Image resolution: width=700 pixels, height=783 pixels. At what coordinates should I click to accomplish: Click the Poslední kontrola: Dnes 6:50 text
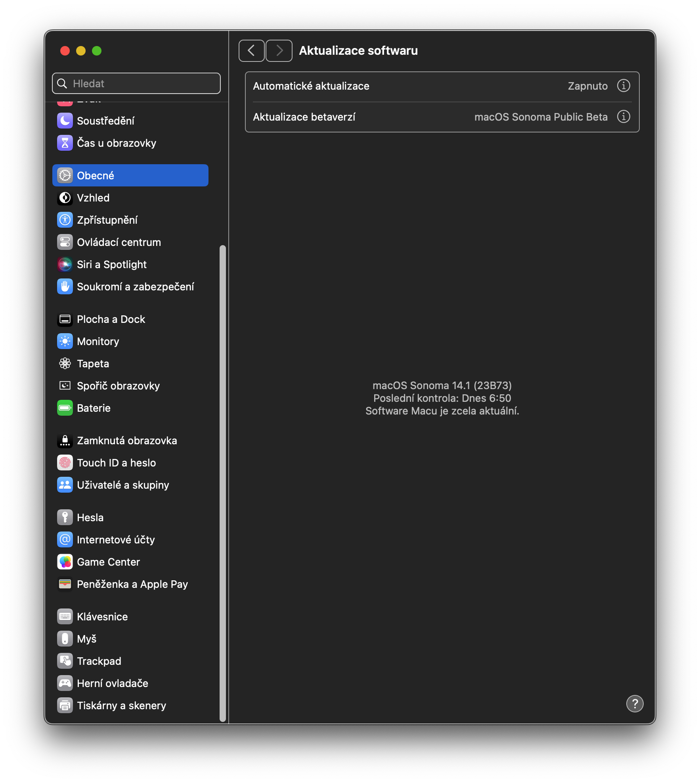tap(442, 398)
